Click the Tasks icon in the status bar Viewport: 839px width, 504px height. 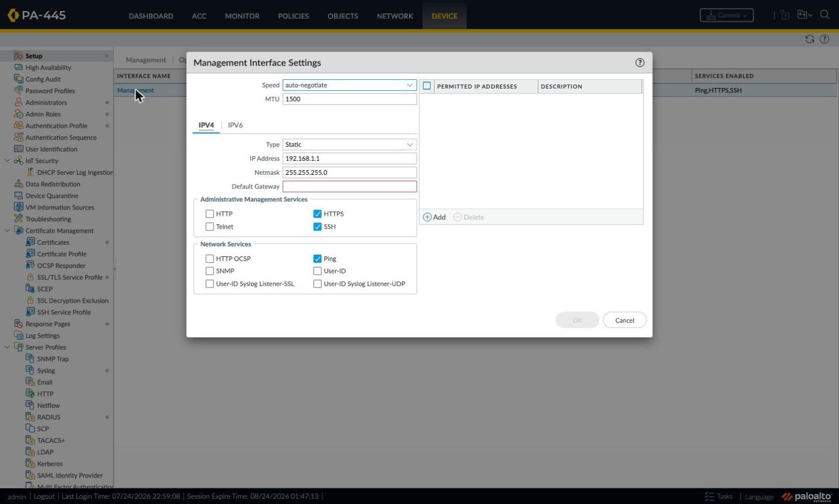[x=709, y=496]
